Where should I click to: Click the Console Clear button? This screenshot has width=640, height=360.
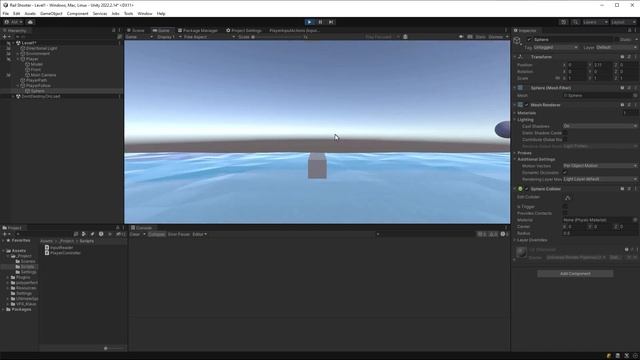point(135,234)
